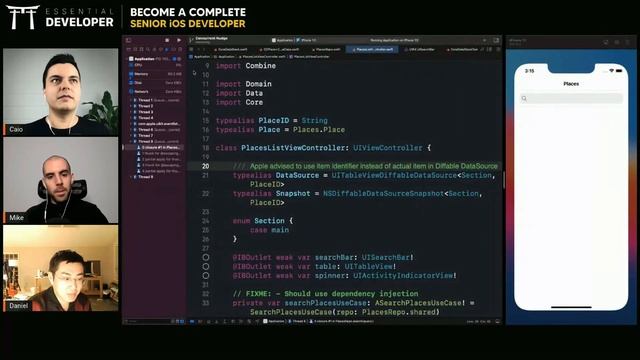Click the navigator filter field at bottom

pos(148,322)
